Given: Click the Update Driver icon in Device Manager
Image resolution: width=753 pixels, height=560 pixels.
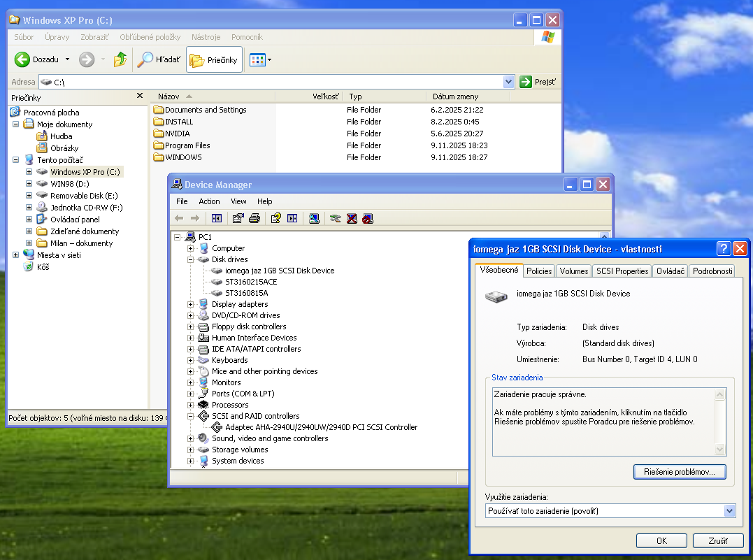Looking at the screenshot, I should [x=335, y=219].
